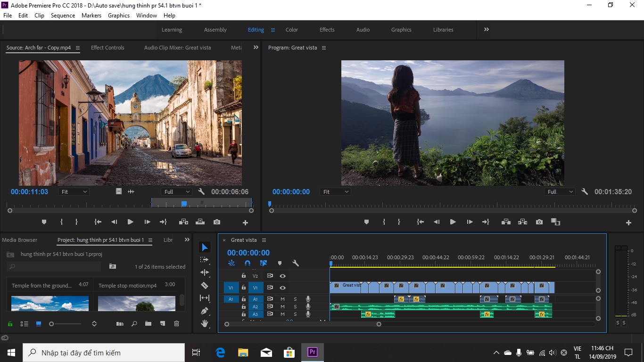Create new bin in Project panel
644x362 pixels.
148,324
